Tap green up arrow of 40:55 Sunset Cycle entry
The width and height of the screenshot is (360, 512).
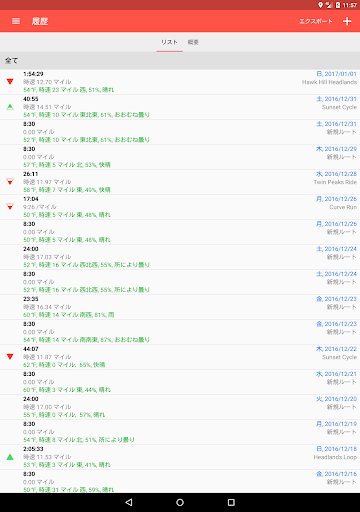coord(10,107)
